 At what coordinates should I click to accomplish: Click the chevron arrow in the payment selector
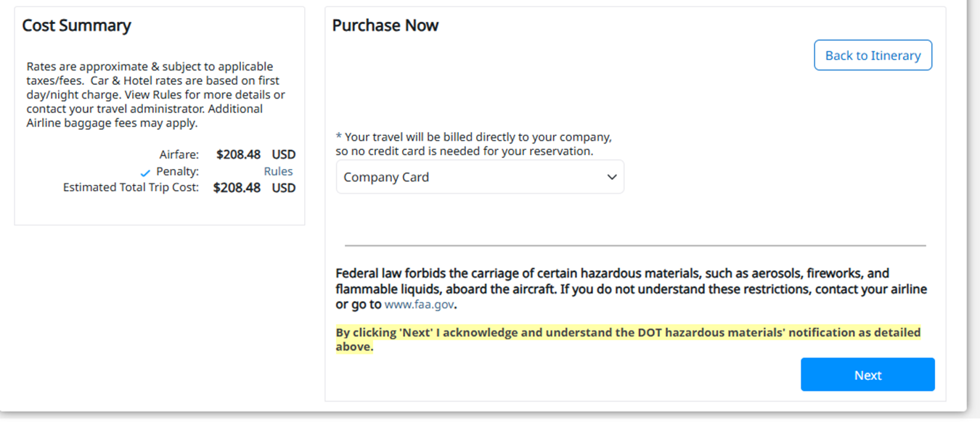point(612,177)
